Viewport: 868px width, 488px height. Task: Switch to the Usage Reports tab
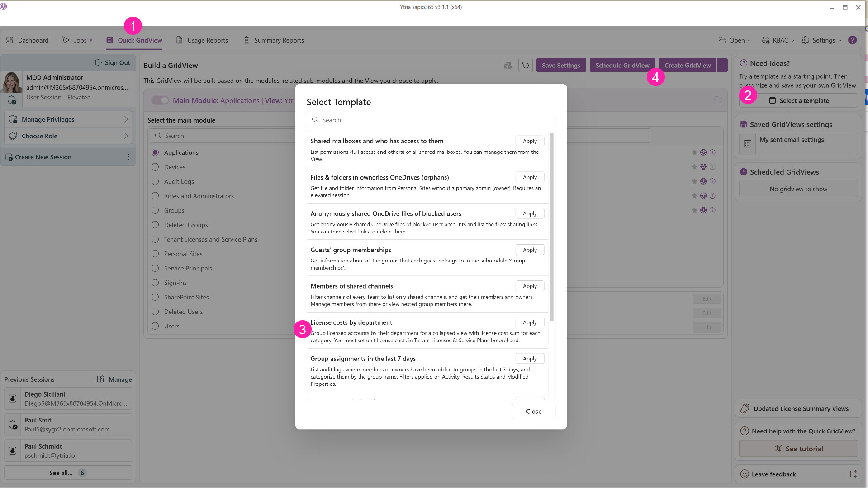click(202, 40)
